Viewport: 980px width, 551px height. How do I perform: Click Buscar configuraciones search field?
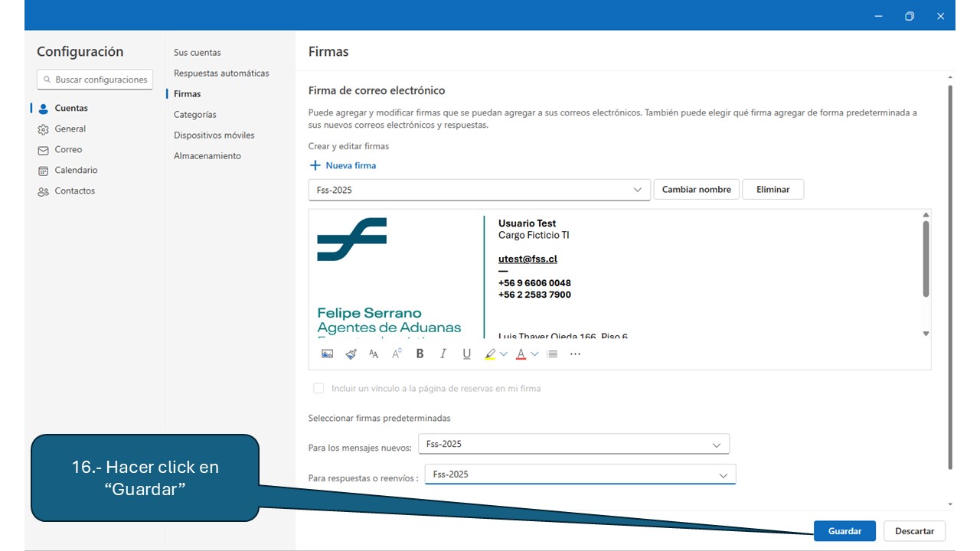[95, 80]
